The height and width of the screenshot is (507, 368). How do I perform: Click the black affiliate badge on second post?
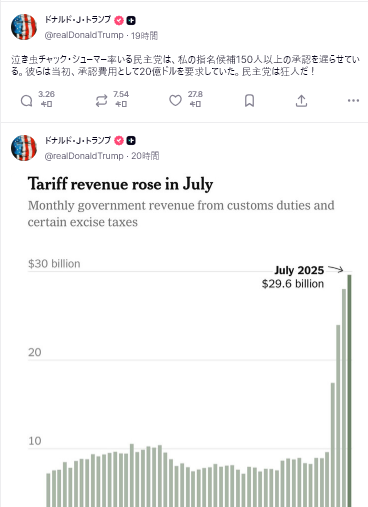[x=131, y=141]
